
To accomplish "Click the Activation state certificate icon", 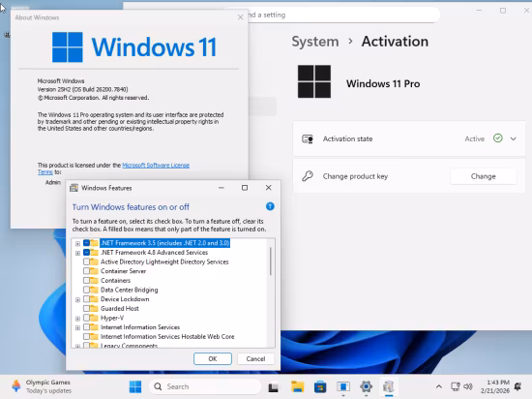I will [x=308, y=138].
